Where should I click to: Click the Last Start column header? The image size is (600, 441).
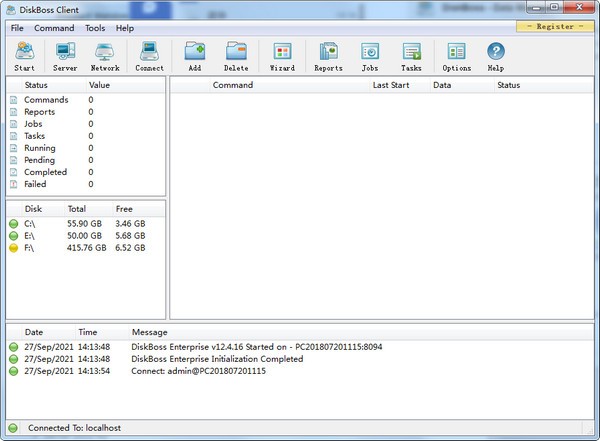tap(394, 86)
